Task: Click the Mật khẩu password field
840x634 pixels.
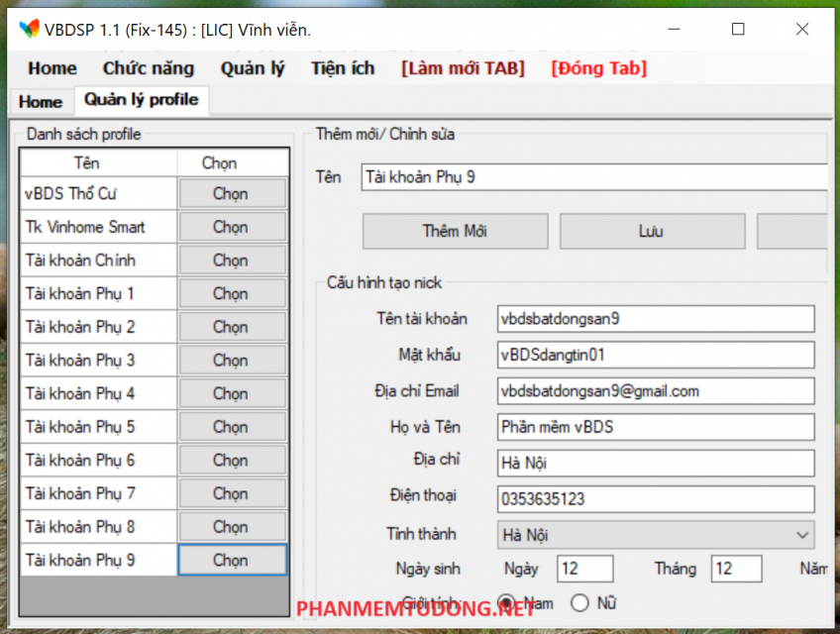Action: point(654,355)
